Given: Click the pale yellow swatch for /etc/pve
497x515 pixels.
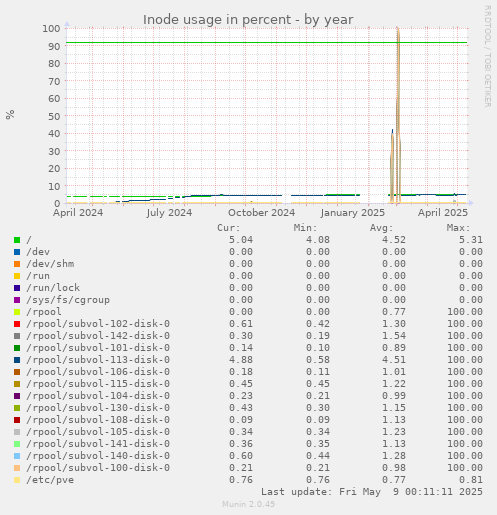Looking at the screenshot, I should (17, 480).
